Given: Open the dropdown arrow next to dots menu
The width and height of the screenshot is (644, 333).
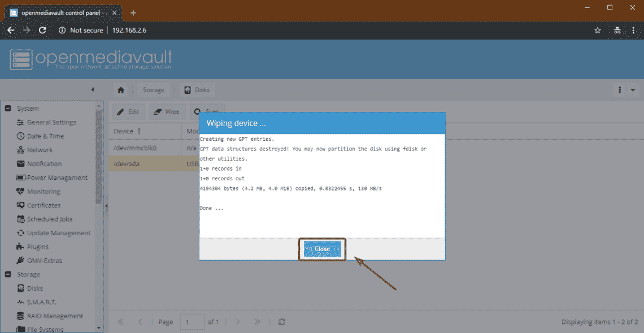Looking at the screenshot, I should coord(633,90).
